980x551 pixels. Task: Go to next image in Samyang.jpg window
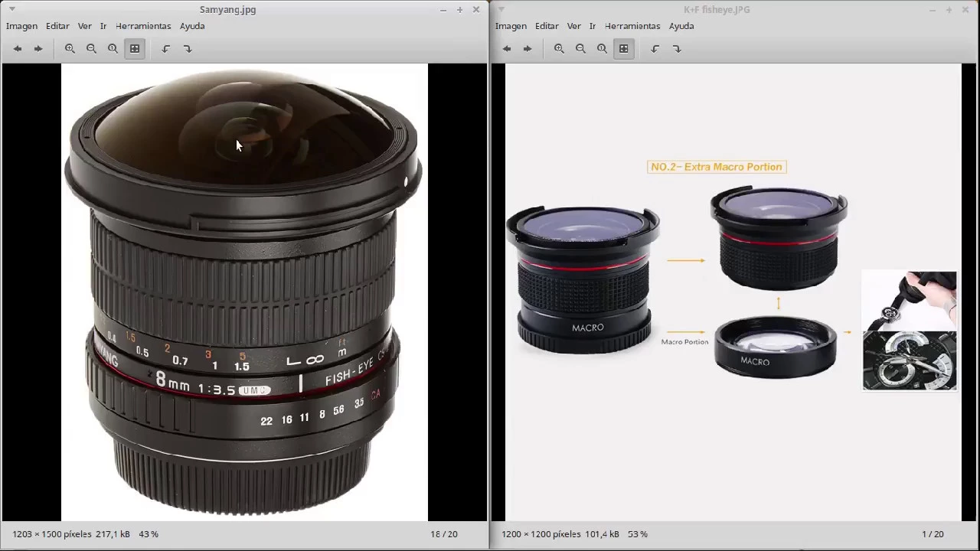click(x=38, y=48)
